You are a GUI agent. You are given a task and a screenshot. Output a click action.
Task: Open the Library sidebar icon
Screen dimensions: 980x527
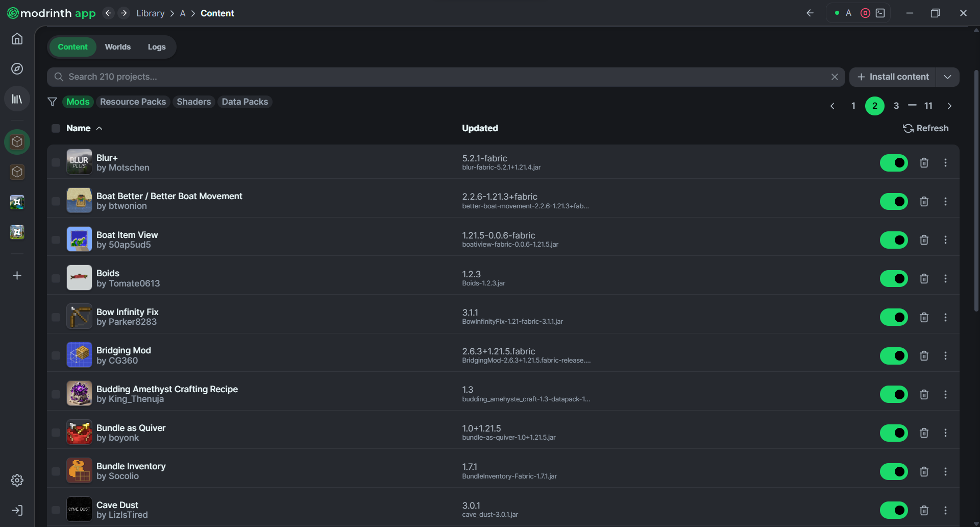[17, 99]
